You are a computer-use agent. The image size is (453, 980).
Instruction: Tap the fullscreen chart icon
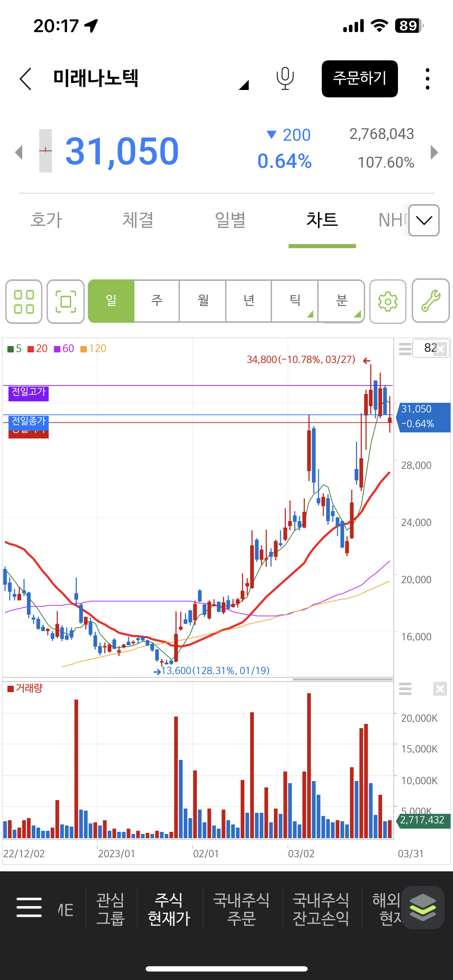click(x=65, y=302)
